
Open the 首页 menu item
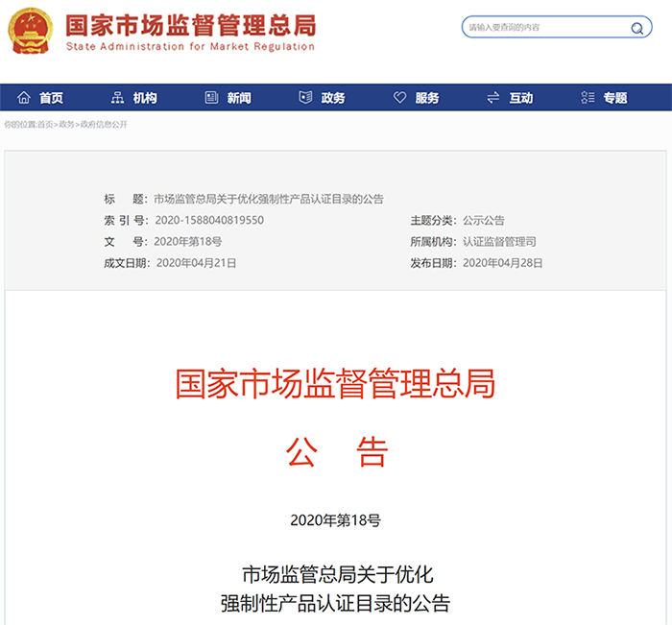pyautogui.click(x=52, y=98)
